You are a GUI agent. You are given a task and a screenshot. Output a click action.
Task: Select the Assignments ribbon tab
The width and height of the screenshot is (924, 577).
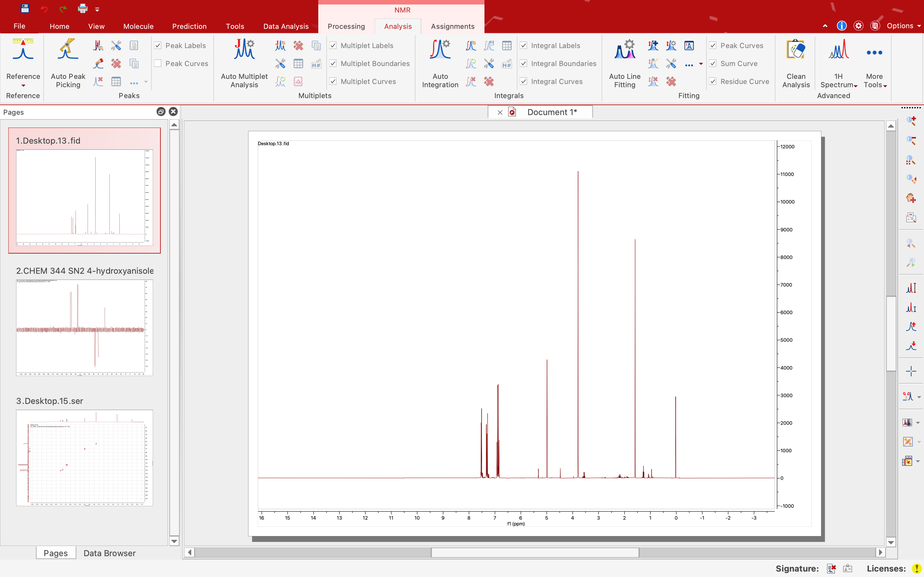(x=452, y=26)
